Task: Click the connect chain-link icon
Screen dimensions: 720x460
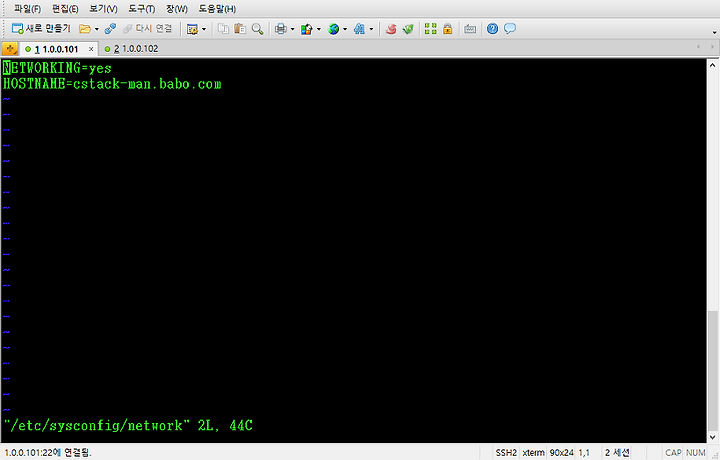Action: [x=110, y=29]
